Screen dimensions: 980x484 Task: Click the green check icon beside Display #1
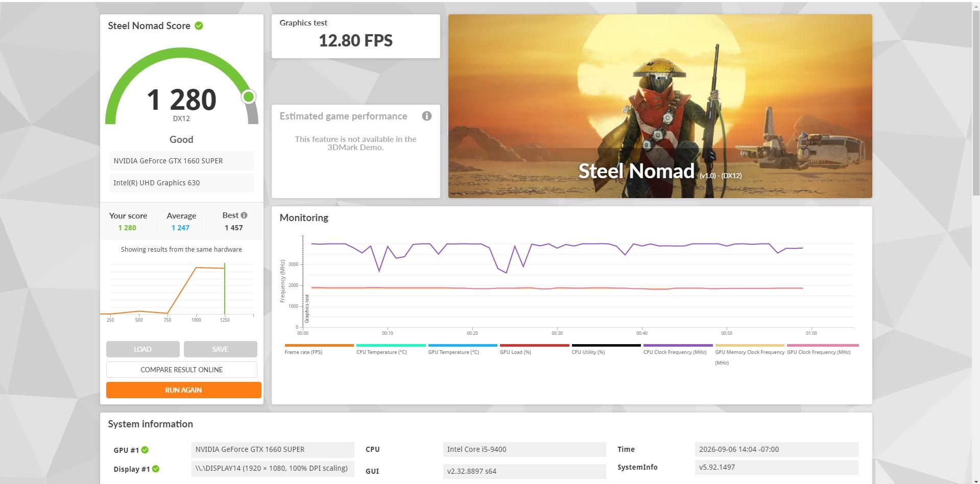tap(156, 469)
